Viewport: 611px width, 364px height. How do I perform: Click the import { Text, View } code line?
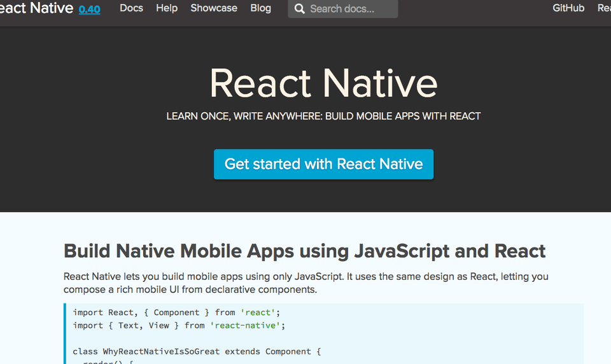[179, 325]
